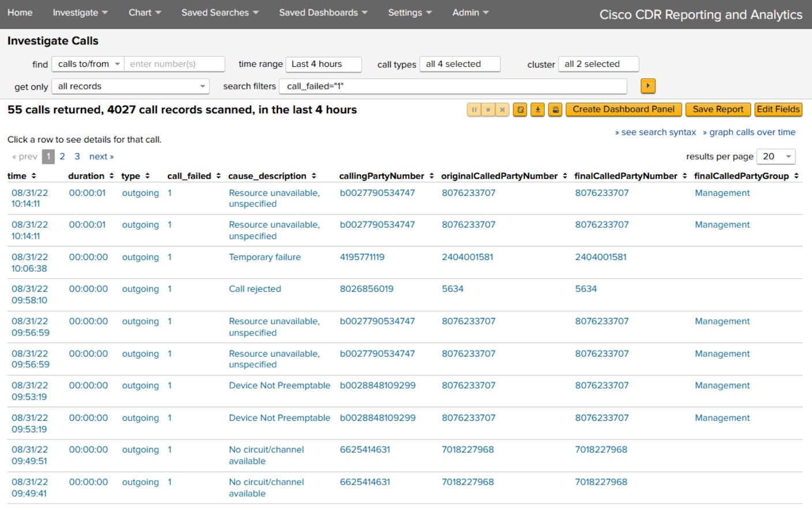The height and width of the screenshot is (510, 812).
Task: Open the 'get only' all records dropdown
Action: [x=131, y=86]
